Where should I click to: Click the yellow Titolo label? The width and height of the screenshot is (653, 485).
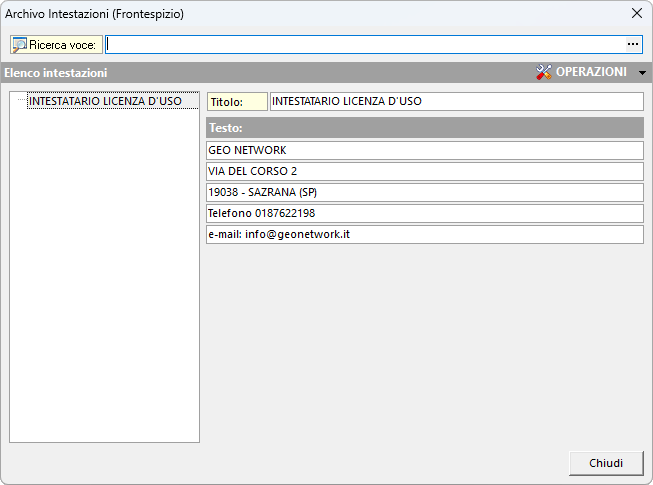pyautogui.click(x=237, y=102)
